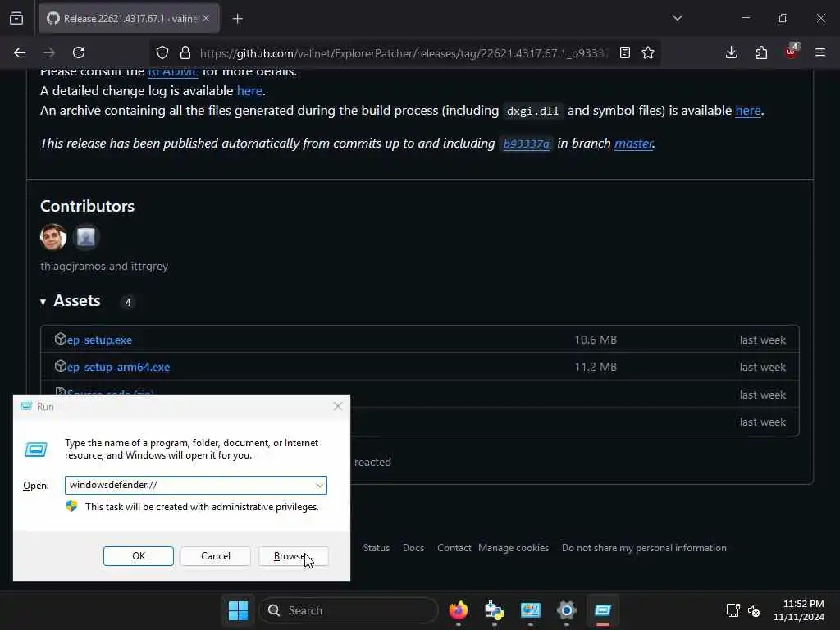840x630 pixels.
Task: Open the Windows Start button
Action: click(238, 610)
